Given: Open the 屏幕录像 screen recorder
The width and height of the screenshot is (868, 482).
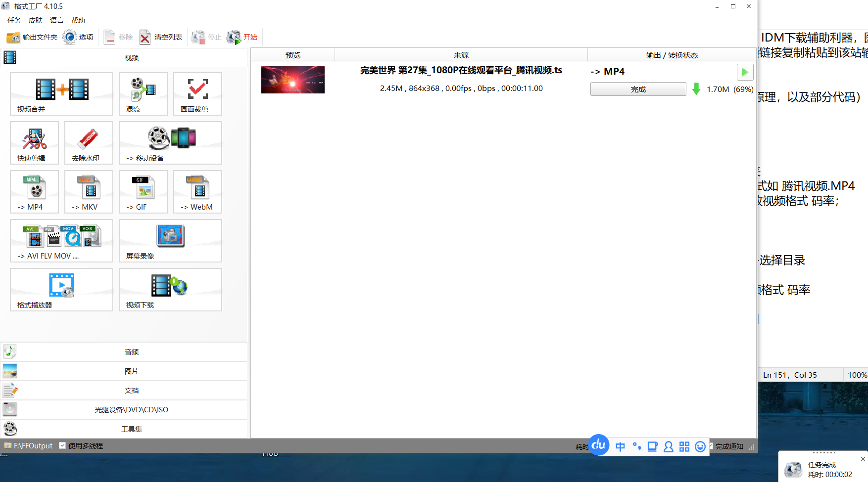Looking at the screenshot, I should point(170,240).
